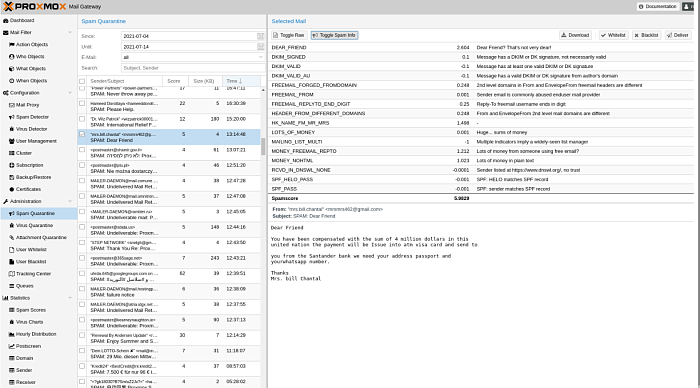
Task: Sort by Sender/Subject column header
Action: pyautogui.click(x=125, y=81)
